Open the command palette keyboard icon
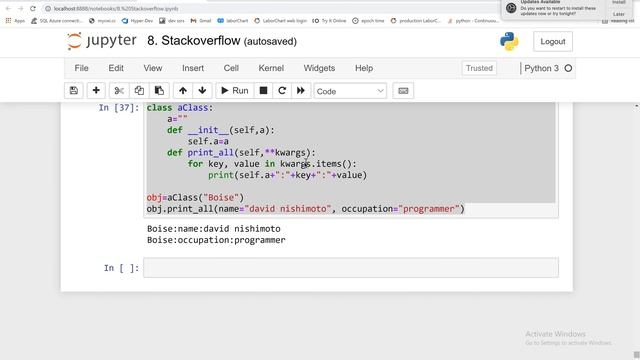 (403, 91)
